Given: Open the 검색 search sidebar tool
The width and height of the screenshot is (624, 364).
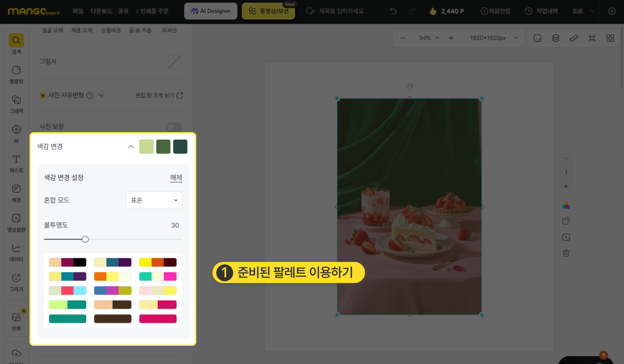Looking at the screenshot, I should (16, 45).
